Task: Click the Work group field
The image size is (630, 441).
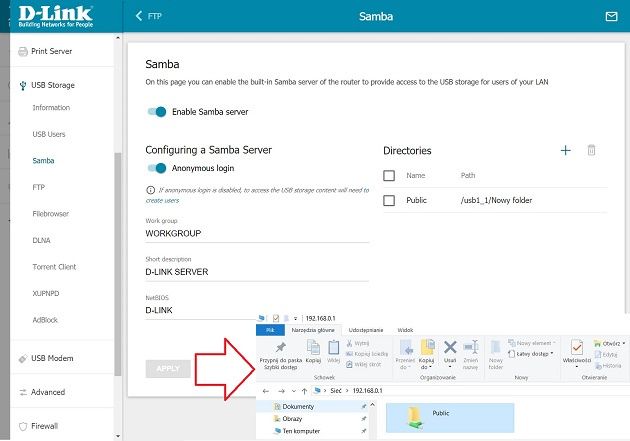Action: point(257,233)
